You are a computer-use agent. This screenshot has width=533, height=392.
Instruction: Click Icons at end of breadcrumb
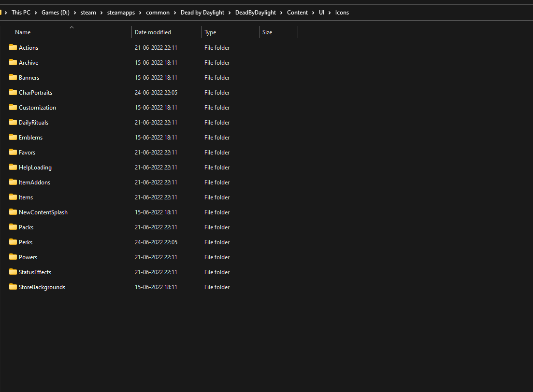click(x=342, y=13)
